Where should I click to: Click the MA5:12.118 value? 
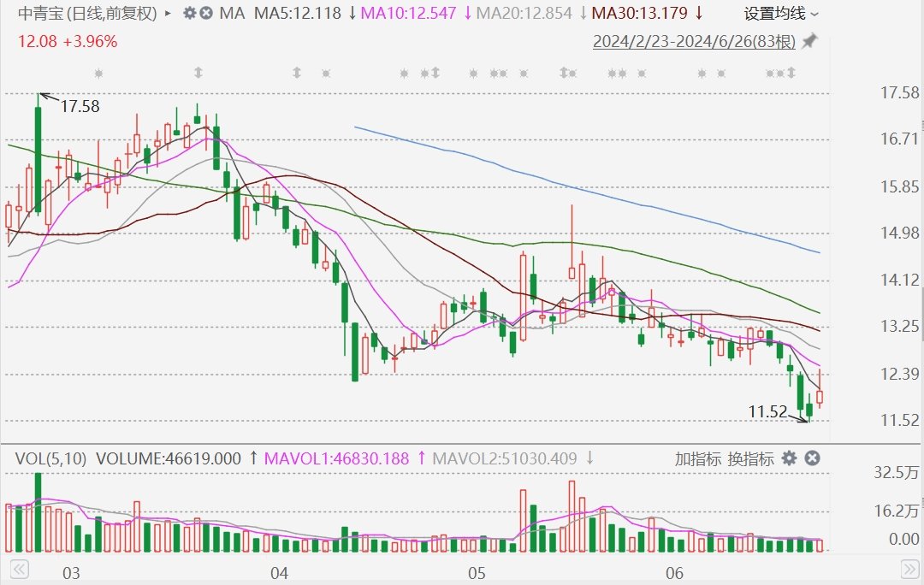tap(298, 13)
